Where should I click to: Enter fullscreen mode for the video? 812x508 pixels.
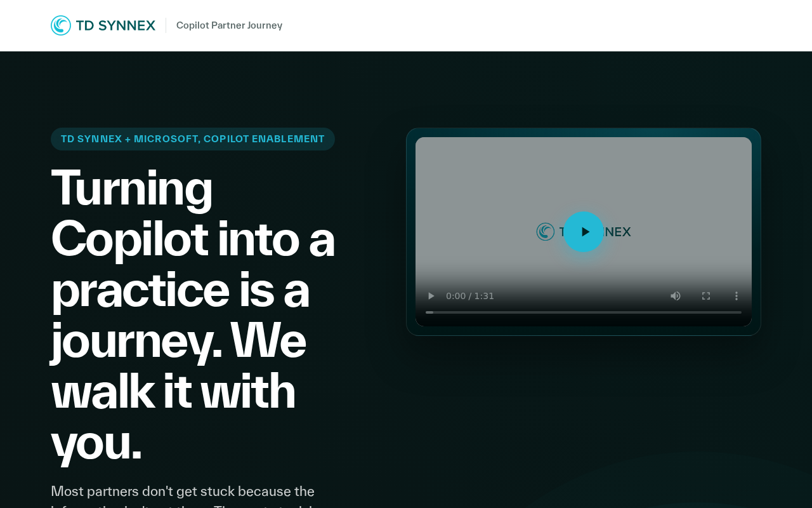(x=706, y=296)
